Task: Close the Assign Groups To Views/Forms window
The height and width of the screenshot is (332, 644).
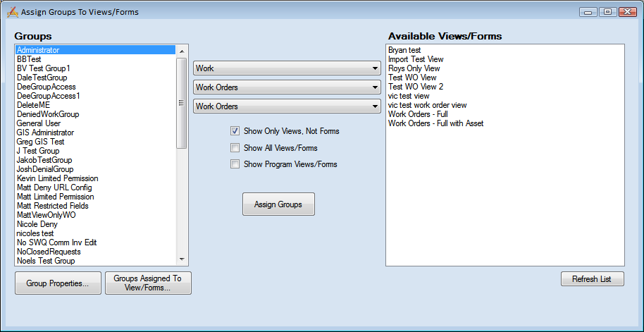Action: (628, 12)
